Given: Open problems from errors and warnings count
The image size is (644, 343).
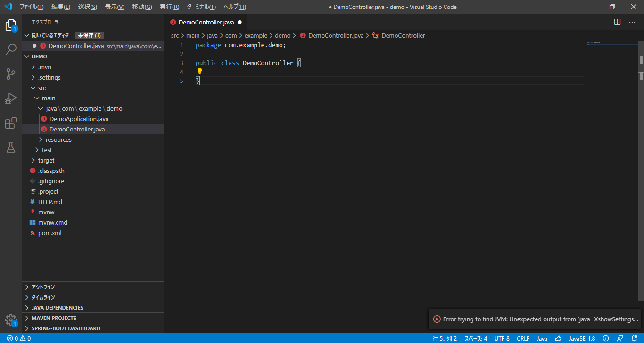Looking at the screenshot, I should click(x=19, y=338).
